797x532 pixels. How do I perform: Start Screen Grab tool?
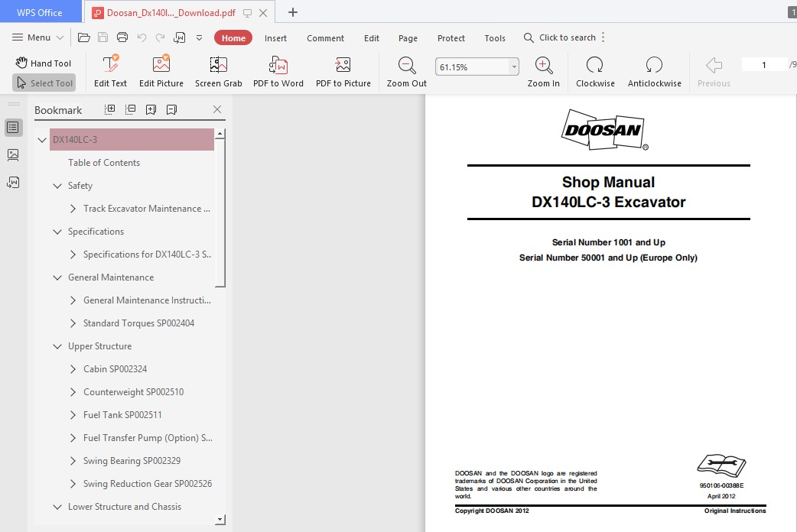(x=219, y=71)
